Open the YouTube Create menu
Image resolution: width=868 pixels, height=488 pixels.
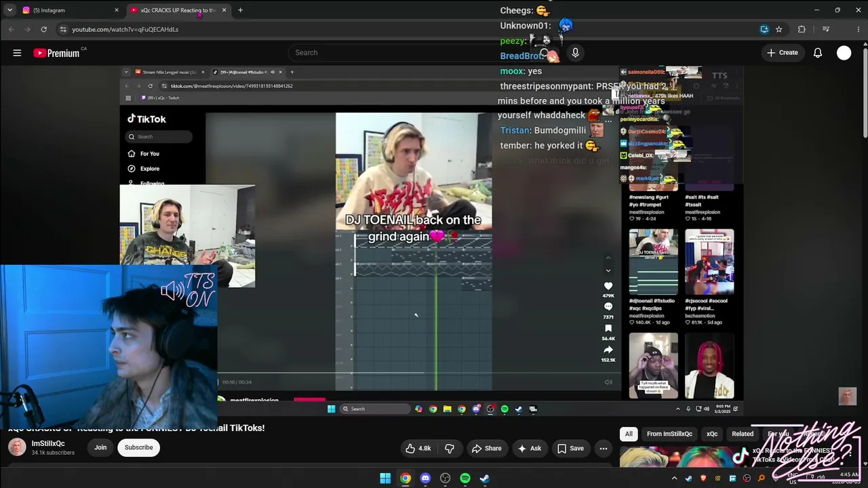pyautogui.click(x=782, y=53)
